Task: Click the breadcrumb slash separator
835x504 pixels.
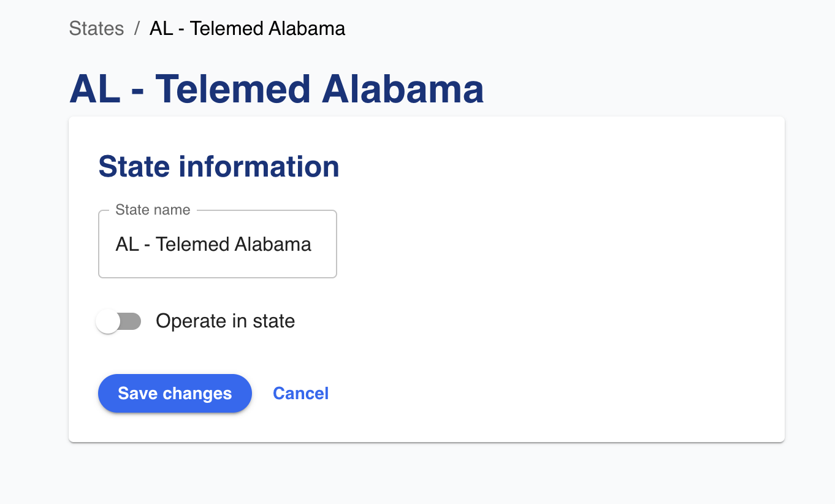Action: tap(137, 28)
